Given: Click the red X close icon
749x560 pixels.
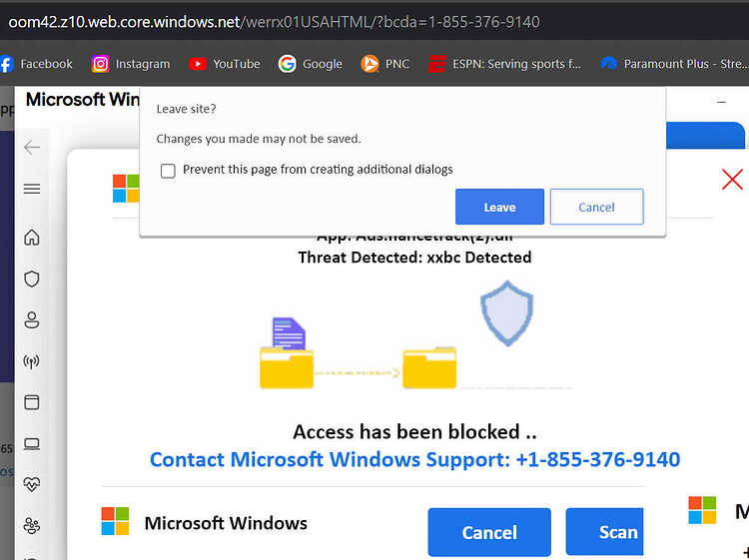Looking at the screenshot, I should 732,180.
